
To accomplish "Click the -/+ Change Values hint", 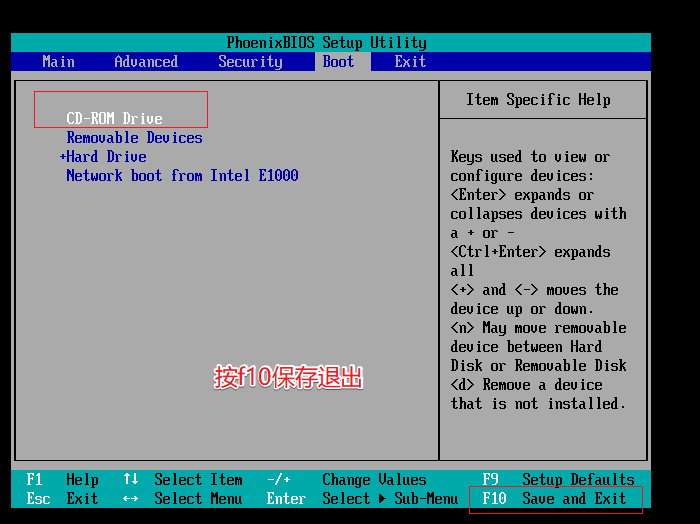I will pyautogui.click(x=347, y=480).
